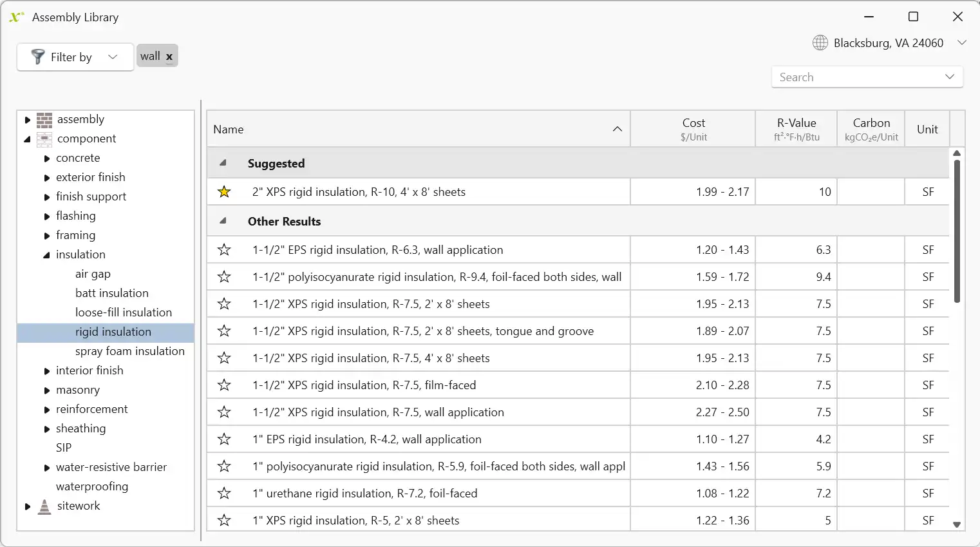Click the funnel icon in Filter by

point(38,57)
